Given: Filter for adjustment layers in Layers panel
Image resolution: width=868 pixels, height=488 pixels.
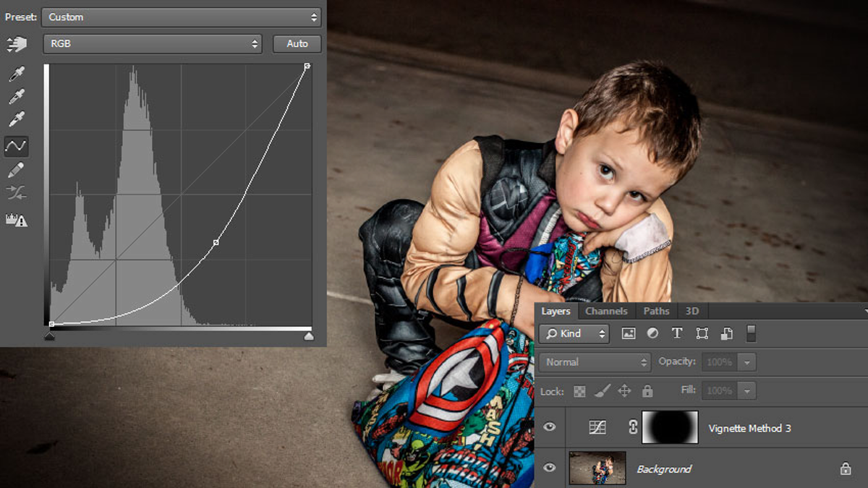Looking at the screenshot, I should click(652, 333).
